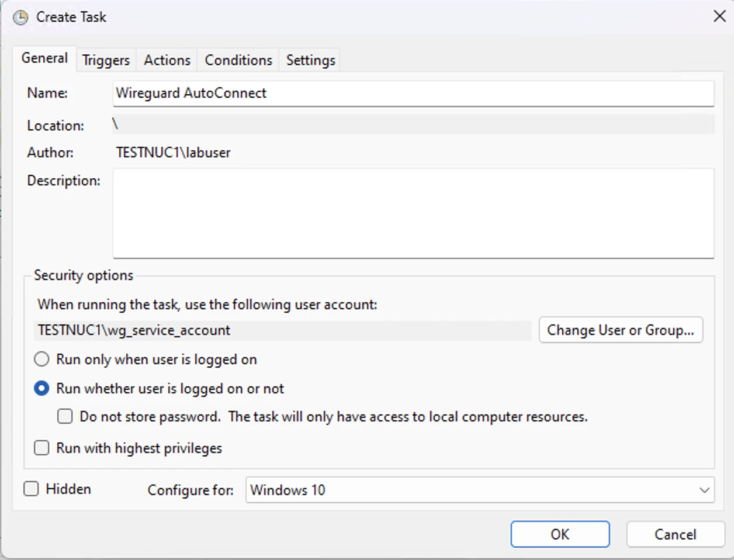Select Run whether user is logged on or not
Image resolution: width=734 pixels, height=560 pixels.
(41, 388)
